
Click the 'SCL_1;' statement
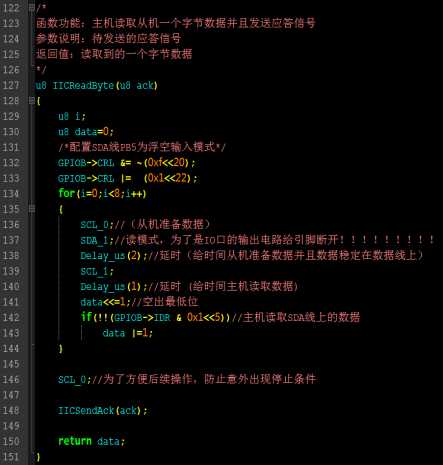[97, 271]
